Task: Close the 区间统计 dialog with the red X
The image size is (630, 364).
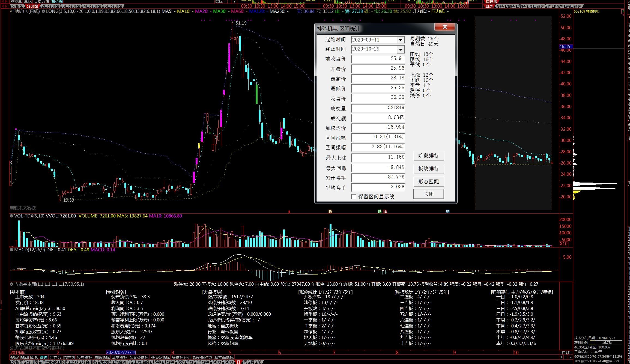Action: pyautogui.click(x=445, y=27)
